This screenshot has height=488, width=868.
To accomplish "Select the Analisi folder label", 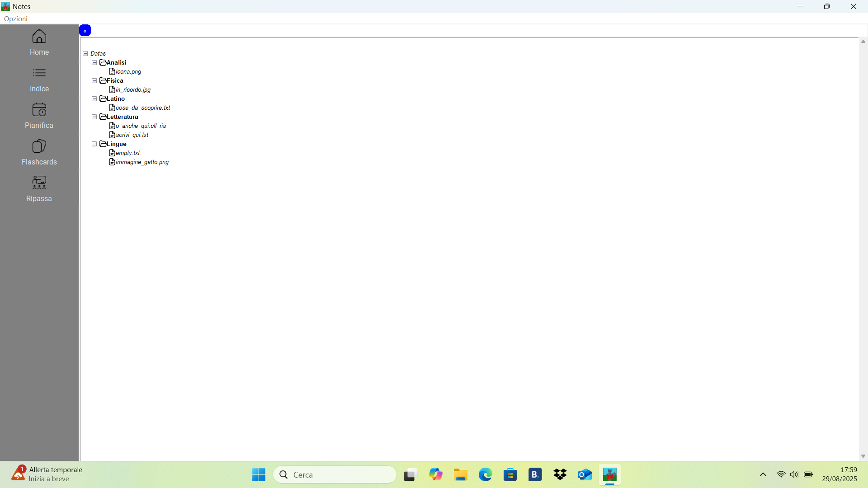I will 116,63.
